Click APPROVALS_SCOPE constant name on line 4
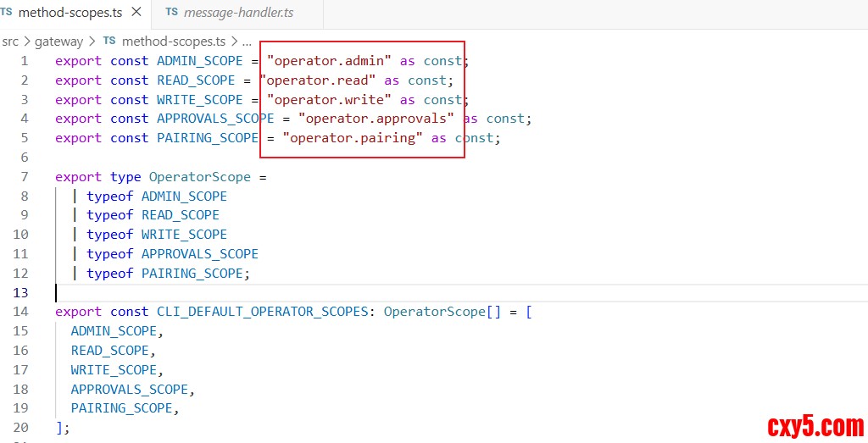The width and height of the screenshot is (868, 443). (x=215, y=119)
